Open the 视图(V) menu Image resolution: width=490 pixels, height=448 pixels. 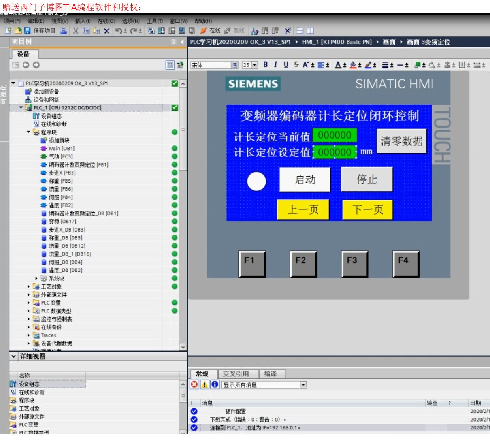[x=60, y=21]
